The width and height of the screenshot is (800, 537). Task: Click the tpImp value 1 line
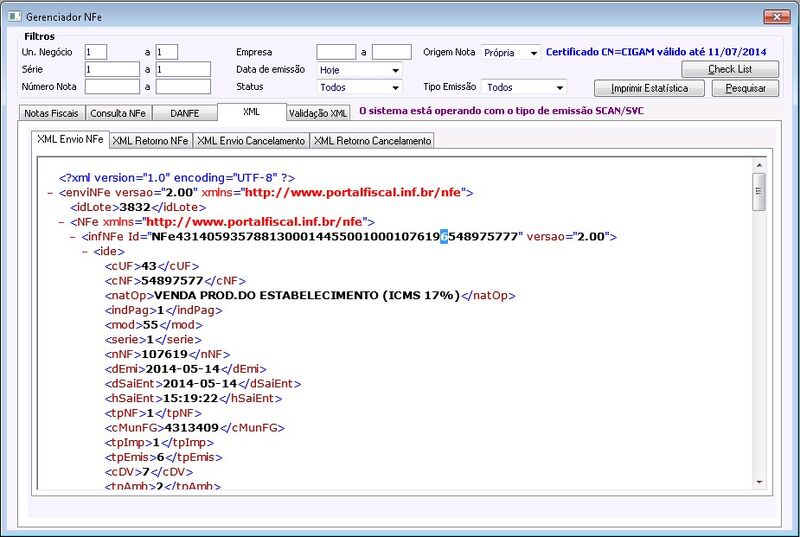[x=159, y=443]
